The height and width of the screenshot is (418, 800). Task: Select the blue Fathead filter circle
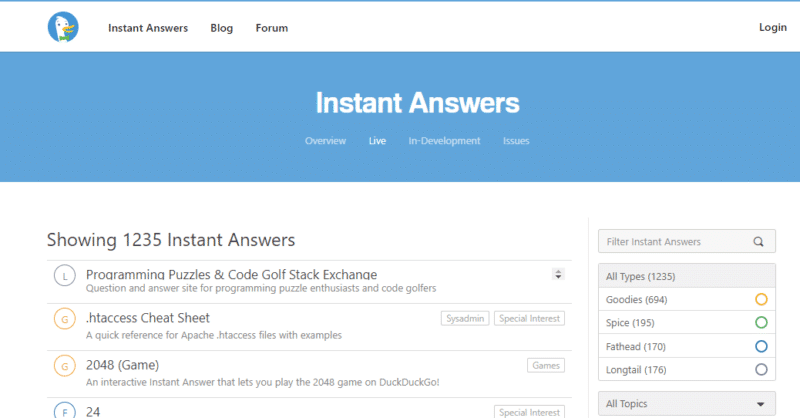(x=761, y=347)
